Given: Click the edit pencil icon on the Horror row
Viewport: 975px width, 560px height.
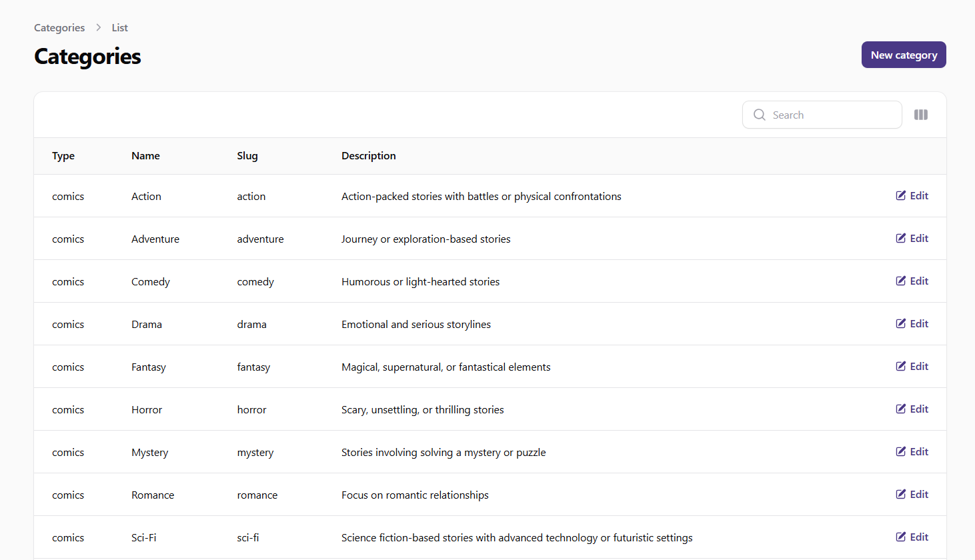Looking at the screenshot, I should pos(900,409).
